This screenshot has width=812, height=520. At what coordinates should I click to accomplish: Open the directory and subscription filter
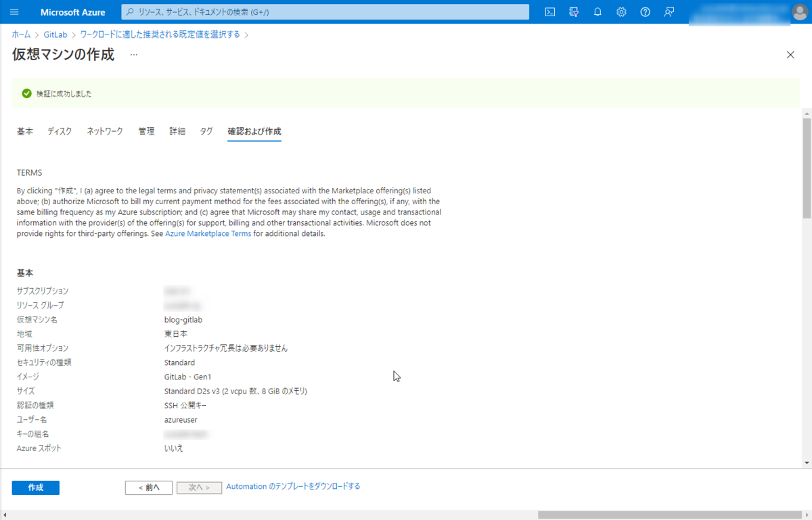coord(574,11)
